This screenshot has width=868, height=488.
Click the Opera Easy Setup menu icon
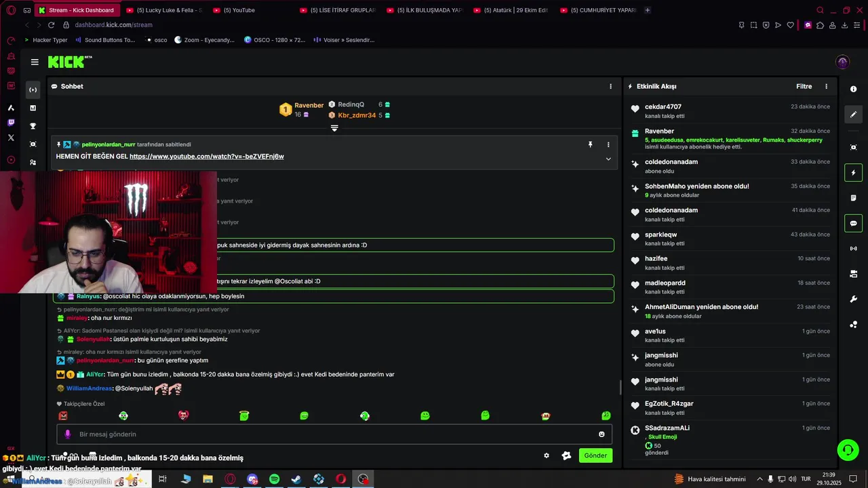(x=857, y=25)
